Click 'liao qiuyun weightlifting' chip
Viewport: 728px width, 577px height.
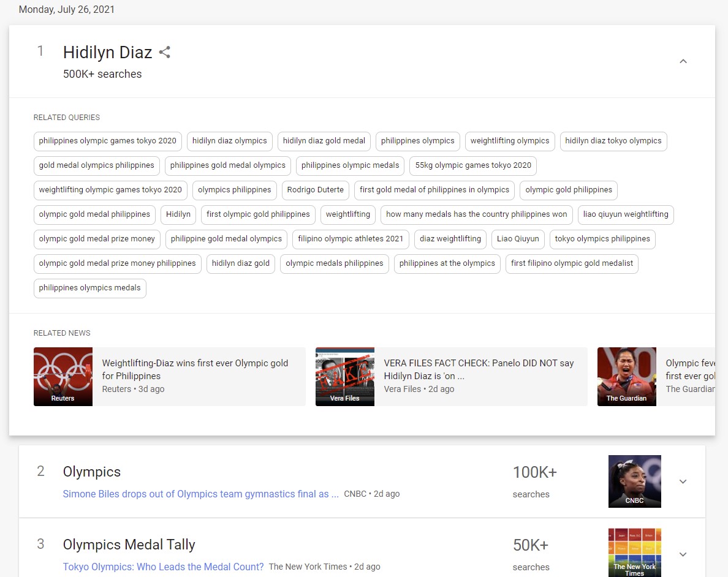626,215
